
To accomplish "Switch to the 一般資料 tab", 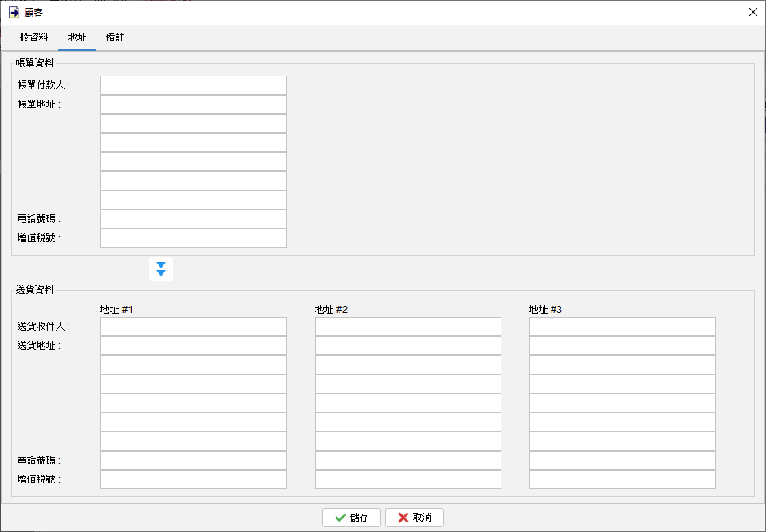I will click(29, 37).
